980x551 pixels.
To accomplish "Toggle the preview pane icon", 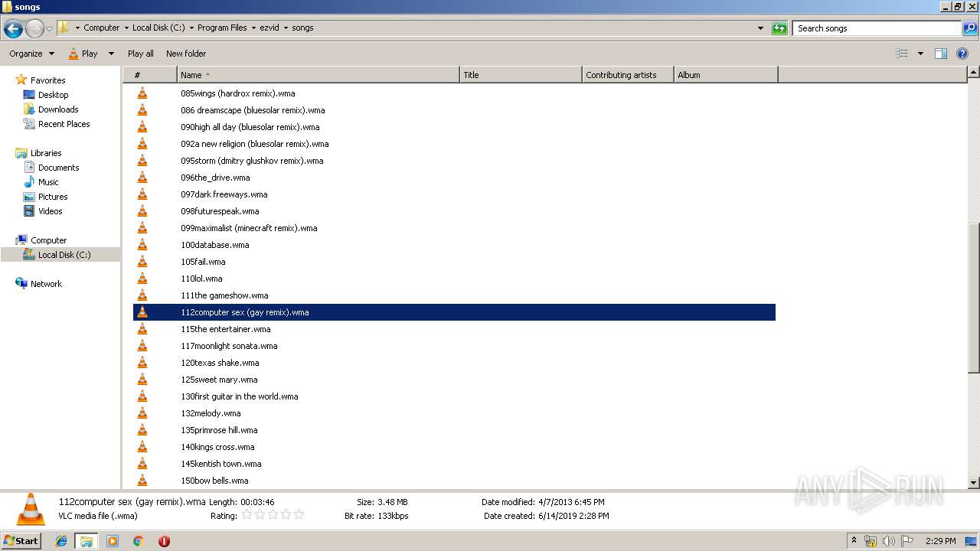I will pos(941,54).
